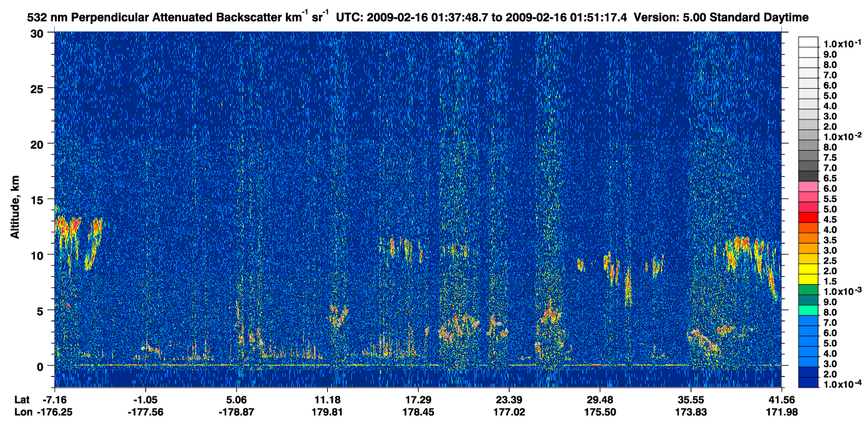Click latitude value 23.39
Screen dimensions: 868x445
point(509,400)
